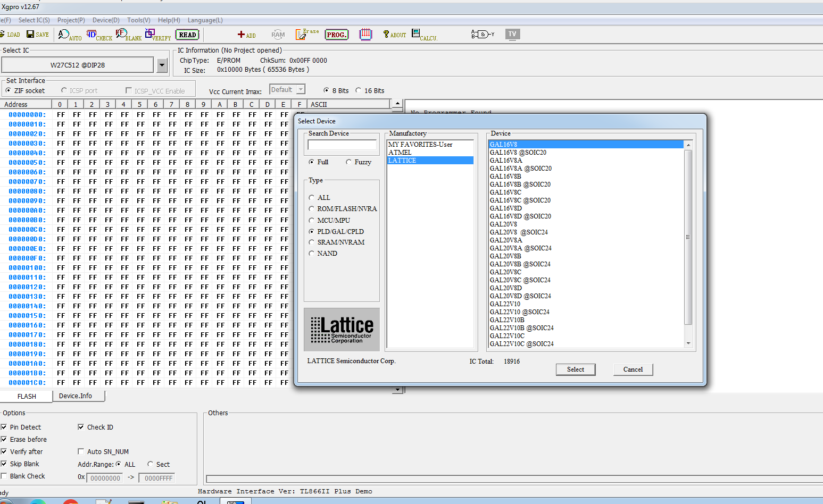Switch to the FLASH tab
Screen dimensions: 823x504
tap(27, 397)
